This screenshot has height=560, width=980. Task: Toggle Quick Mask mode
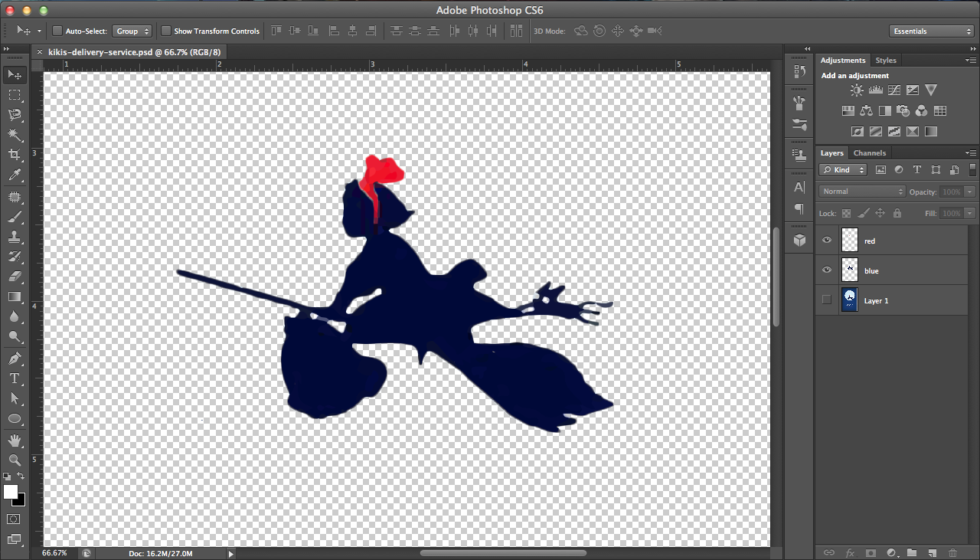pos(15,519)
